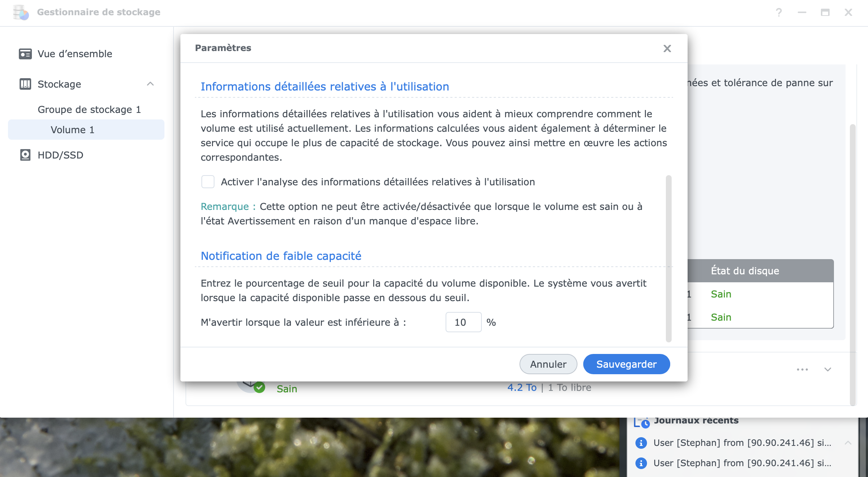The image size is (868, 477).
Task: Select Groupe de stockage 1
Action: click(89, 109)
